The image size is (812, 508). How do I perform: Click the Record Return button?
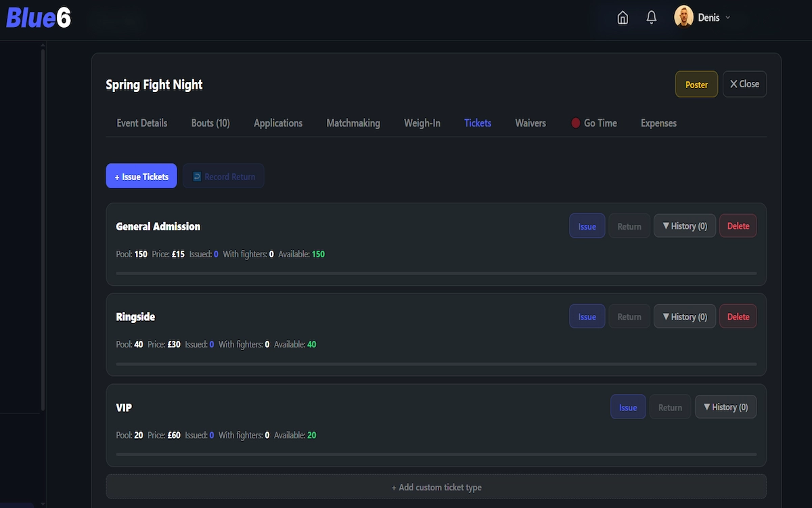click(223, 176)
